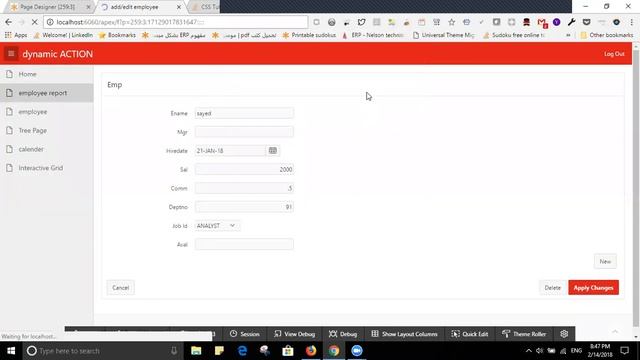Open View Debug in developer toolbar
Image resolution: width=640 pixels, height=360 pixels.
(295, 334)
